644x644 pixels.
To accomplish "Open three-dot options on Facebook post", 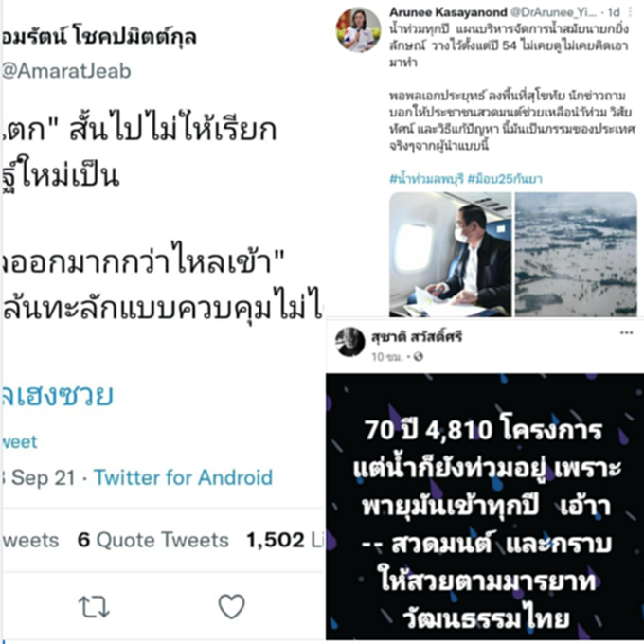I will (x=626, y=332).
